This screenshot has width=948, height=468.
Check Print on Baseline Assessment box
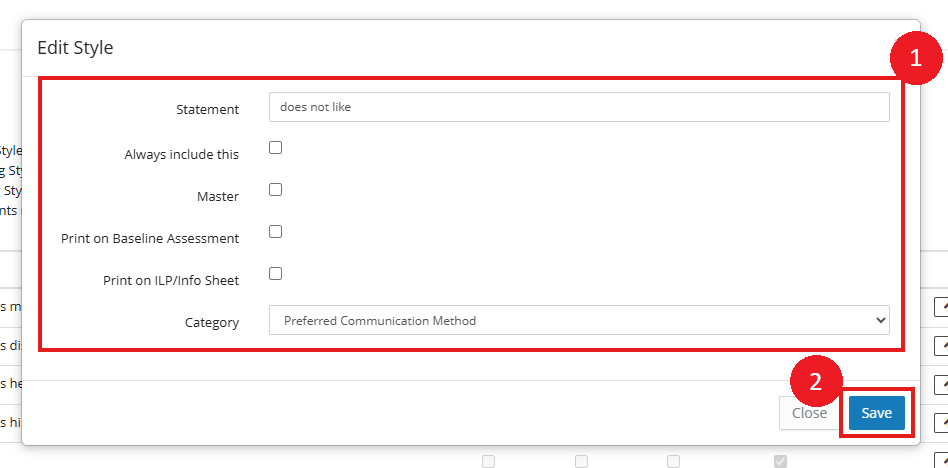pyautogui.click(x=276, y=231)
